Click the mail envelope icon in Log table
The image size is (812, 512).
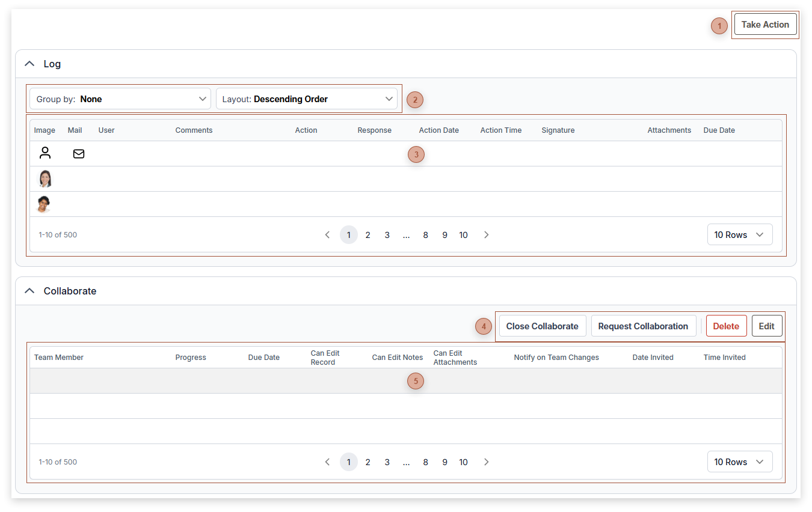point(78,154)
